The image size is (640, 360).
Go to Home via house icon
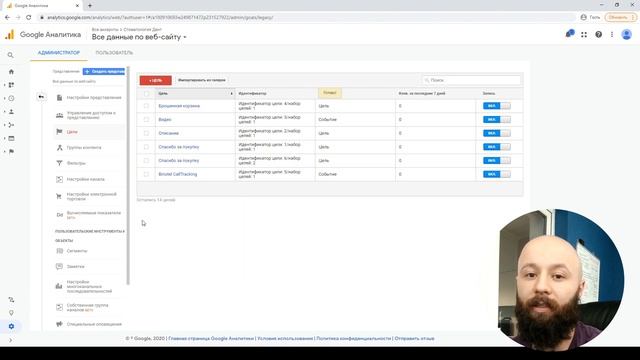point(11,71)
